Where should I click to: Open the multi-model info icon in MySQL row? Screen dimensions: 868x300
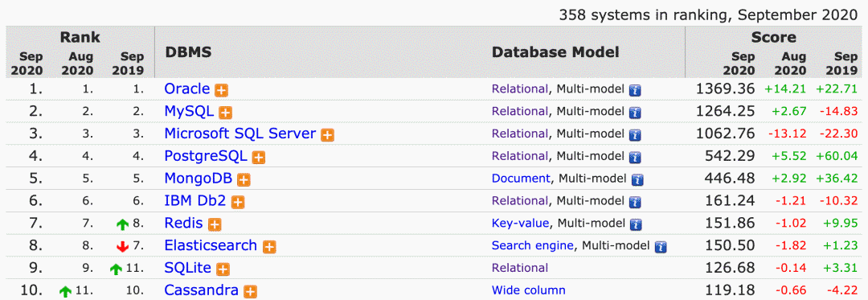635,113
